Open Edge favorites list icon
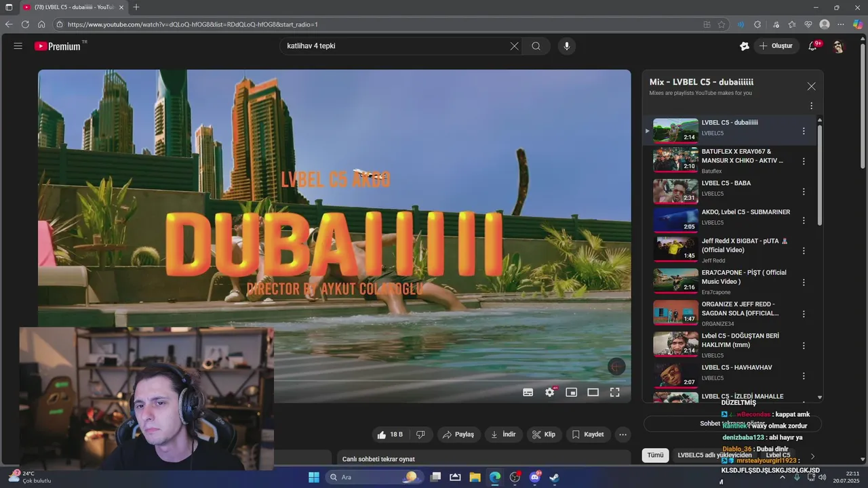 (x=791, y=24)
